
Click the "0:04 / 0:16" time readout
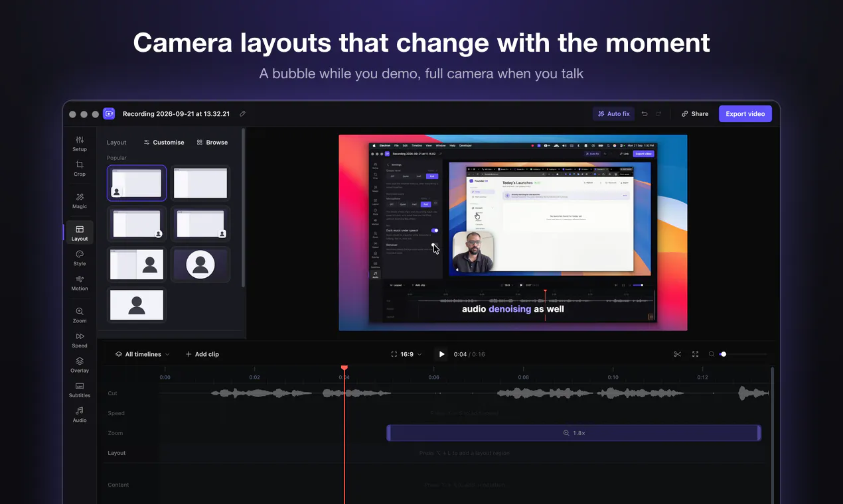[x=469, y=354]
